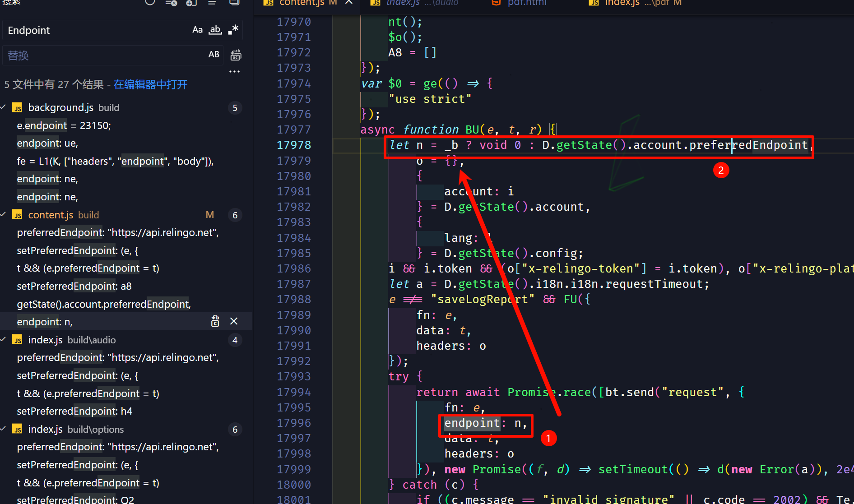This screenshot has width=854, height=504.
Task: Click line number 17978 in the gutter
Action: [x=294, y=145]
